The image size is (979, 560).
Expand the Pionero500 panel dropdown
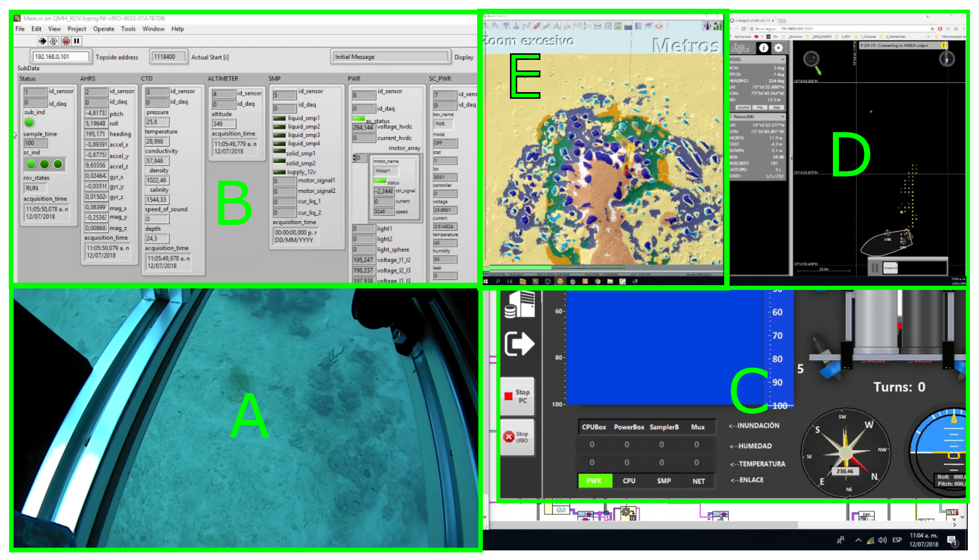782,117
